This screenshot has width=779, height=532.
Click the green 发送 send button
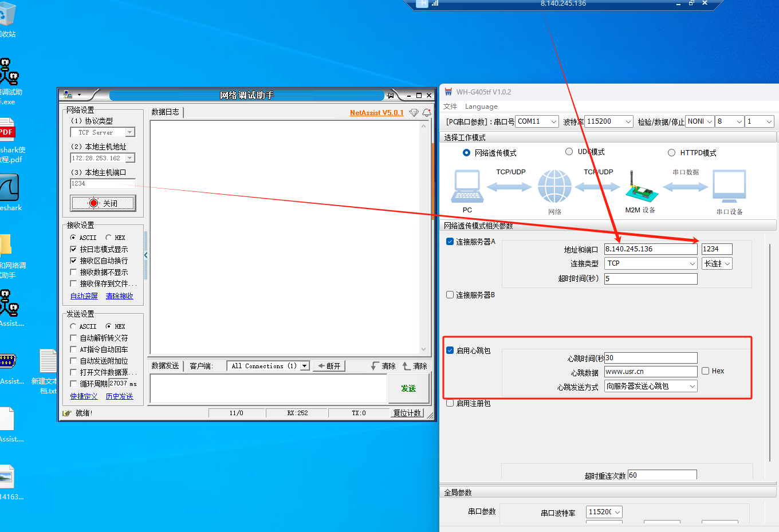(408, 388)
